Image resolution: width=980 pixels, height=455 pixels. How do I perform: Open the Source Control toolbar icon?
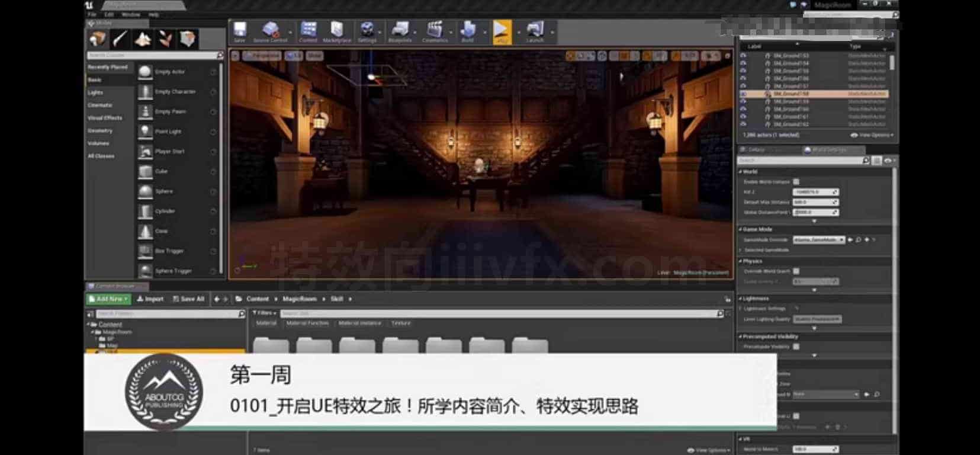pyautogui.click(x=271, y=32)
